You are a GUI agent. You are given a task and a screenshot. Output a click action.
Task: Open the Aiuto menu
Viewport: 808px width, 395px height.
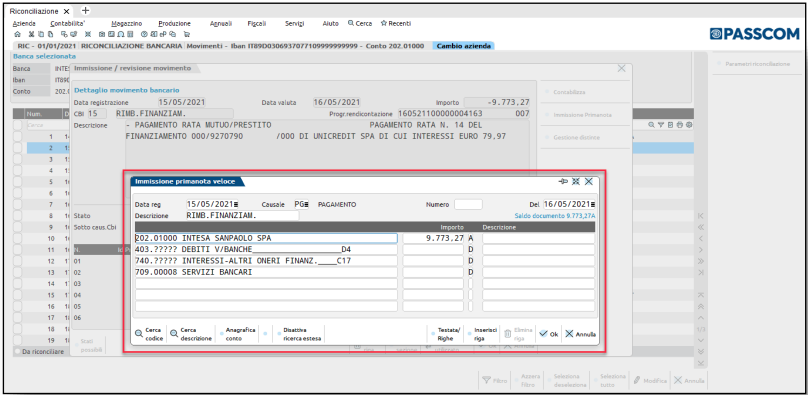[x=330, y=23]
